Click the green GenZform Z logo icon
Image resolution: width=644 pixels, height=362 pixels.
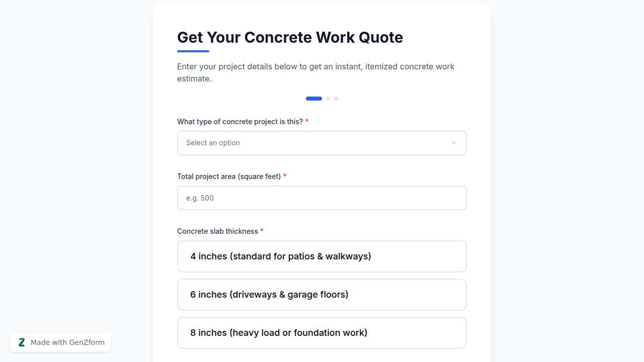coord(22,342)
